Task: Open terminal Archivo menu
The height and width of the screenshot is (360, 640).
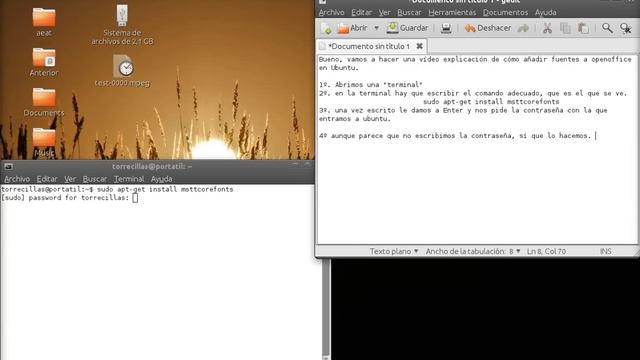Action: [x=17, y=179]
